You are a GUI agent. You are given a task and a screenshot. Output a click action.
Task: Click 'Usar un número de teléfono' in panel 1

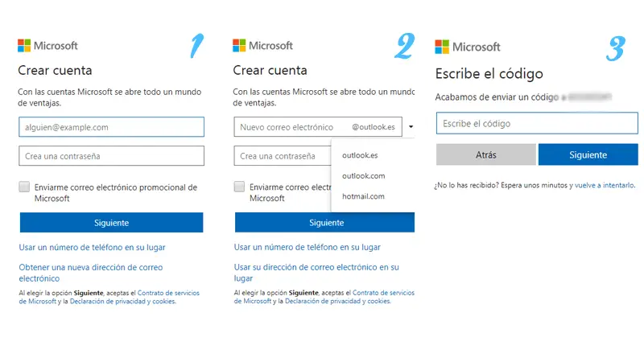[92, 248]
